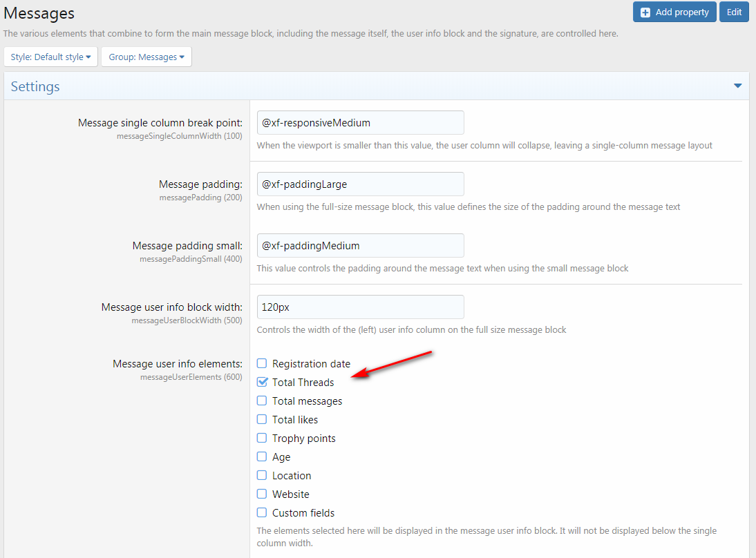
Task: Tick the Total likes checkbox
Action: (262, 419)
